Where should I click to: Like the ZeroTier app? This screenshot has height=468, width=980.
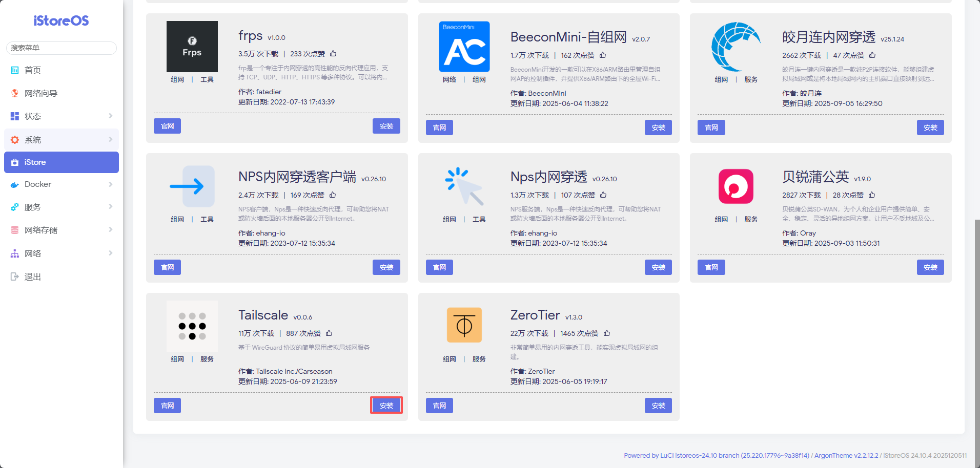point(607,333)
